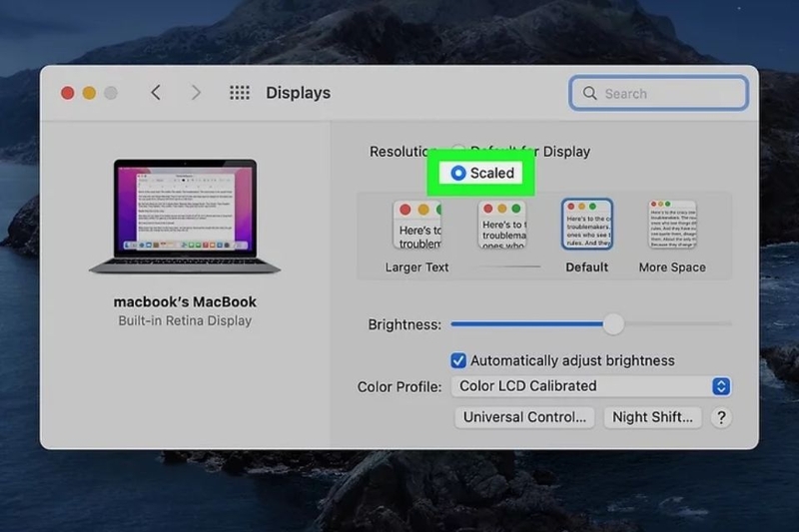This screenshot has width=799, height=532.
Task: Click the MacBook display image
Action: point(185,217)
